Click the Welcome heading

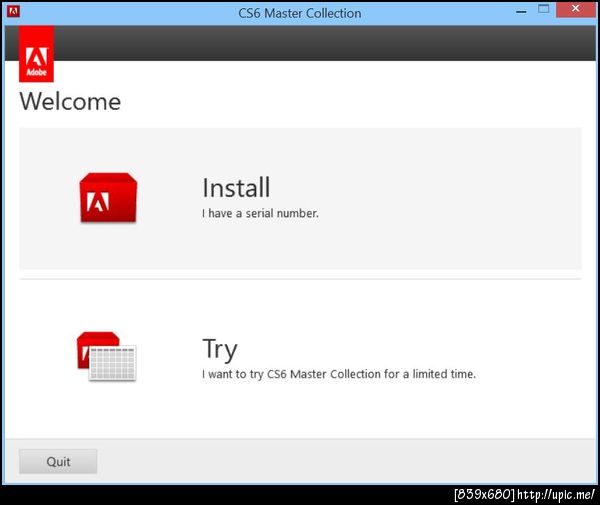[70, 102]
